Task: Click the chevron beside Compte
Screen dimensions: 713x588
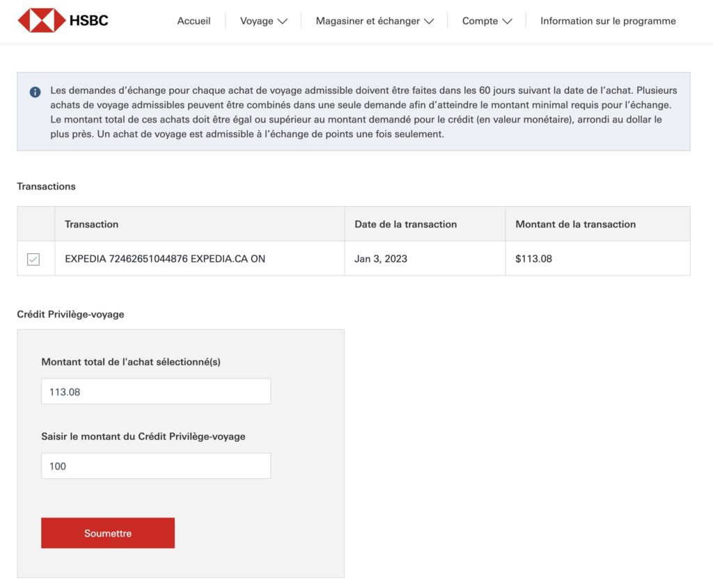Action: [507, 21]
